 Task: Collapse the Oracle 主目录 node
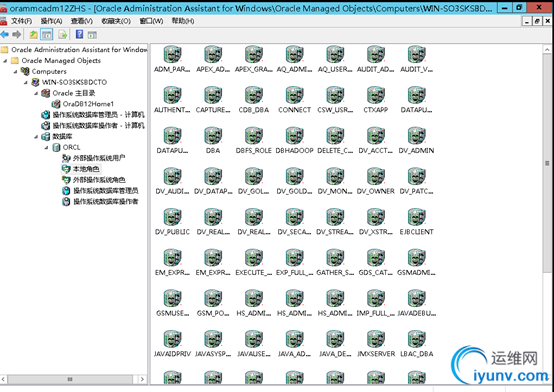point(36,94)
